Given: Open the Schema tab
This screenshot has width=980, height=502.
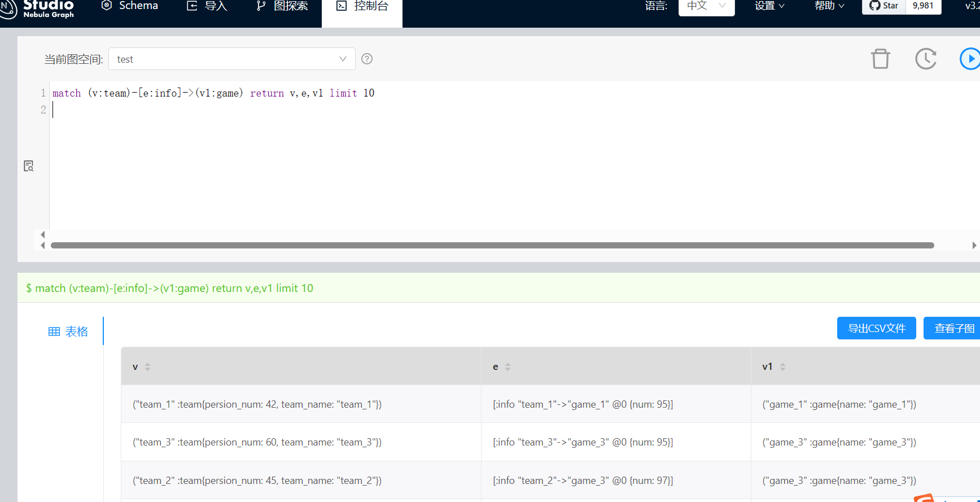Looking at the screenshot, I should pyautogui.click(x=130, y=6).
